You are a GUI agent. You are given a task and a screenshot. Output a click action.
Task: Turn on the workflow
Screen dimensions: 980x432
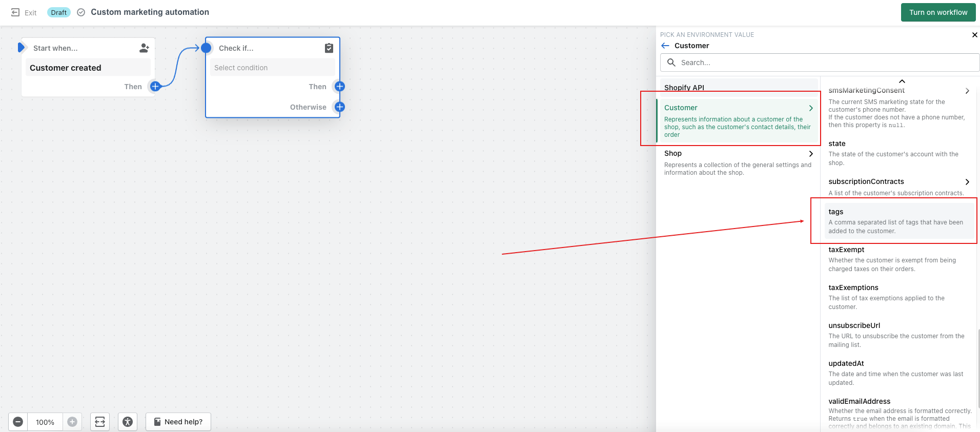938,12
